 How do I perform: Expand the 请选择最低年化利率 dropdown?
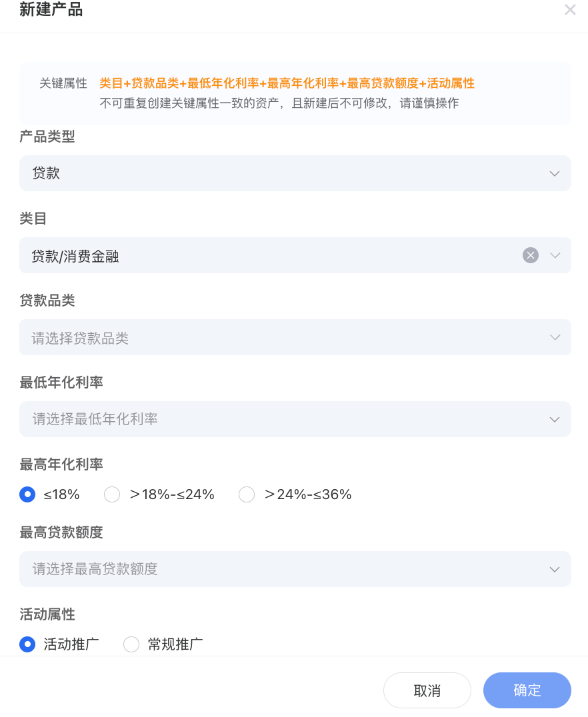pyautogui.click(x=280, y=419)
